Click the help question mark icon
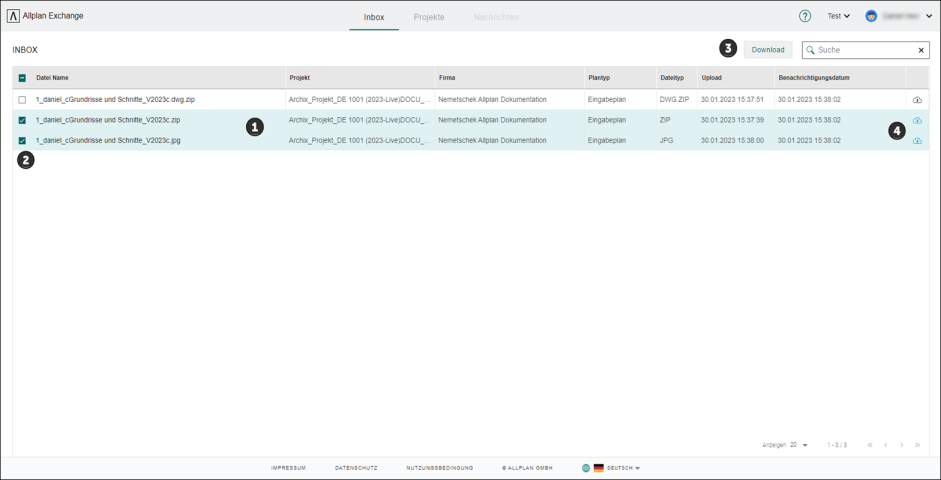 805,17
